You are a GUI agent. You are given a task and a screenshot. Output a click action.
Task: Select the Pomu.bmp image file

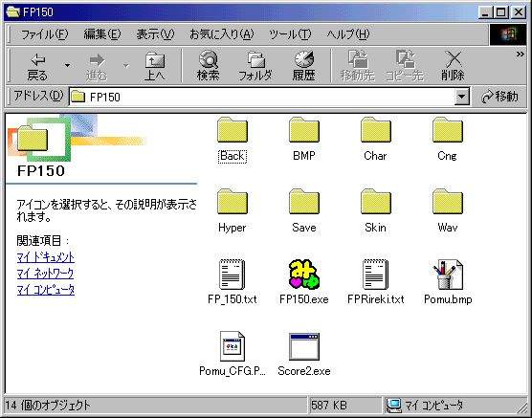[x=448, y=275]
